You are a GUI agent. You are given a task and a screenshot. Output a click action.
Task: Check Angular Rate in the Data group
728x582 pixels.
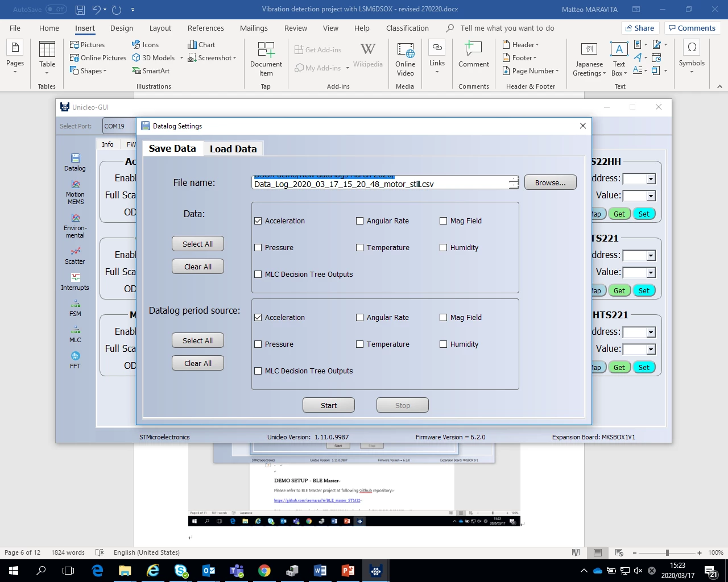(359, 221)
